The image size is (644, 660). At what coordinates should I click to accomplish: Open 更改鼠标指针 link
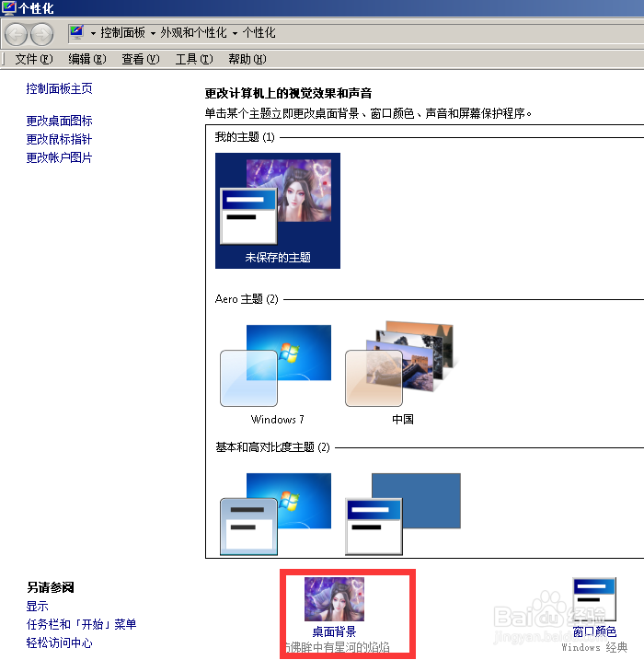click(x=59, y=139)
